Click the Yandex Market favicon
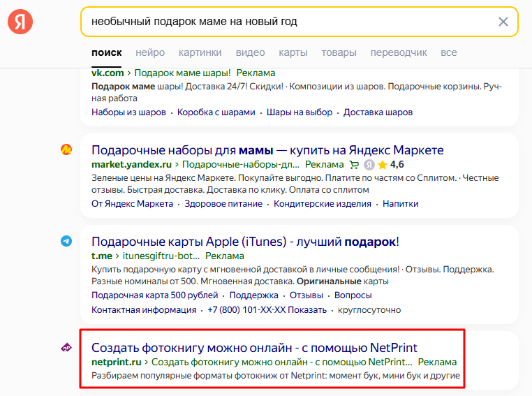The height and width of the screenshot is (396, 532). (x=66, y=149)
